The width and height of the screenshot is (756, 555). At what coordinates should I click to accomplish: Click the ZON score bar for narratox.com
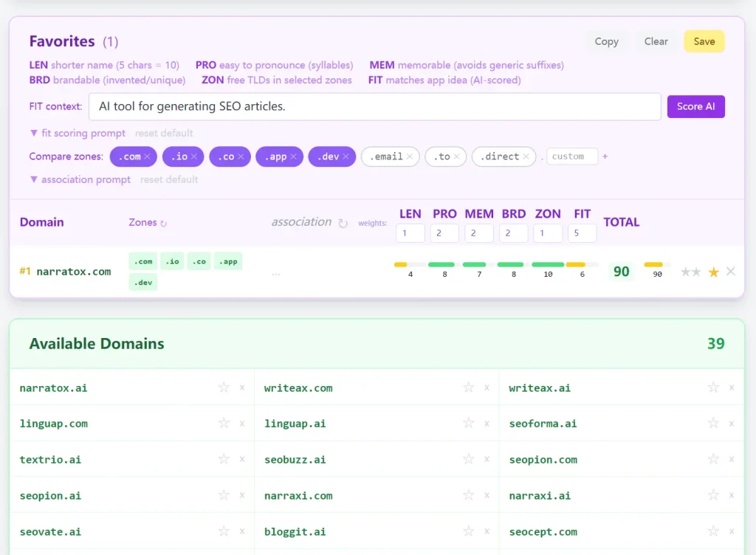coord(547,263)
